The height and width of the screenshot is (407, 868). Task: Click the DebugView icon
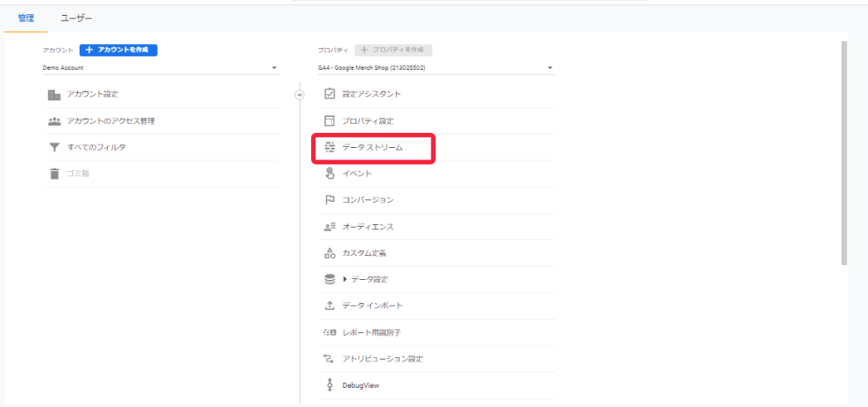point(329,385)
